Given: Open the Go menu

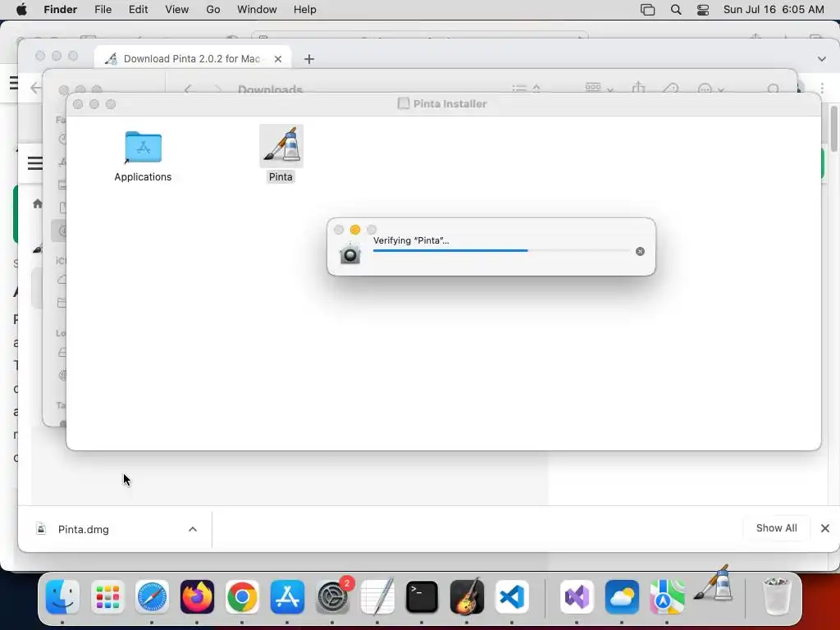Looking at the screenshot, I should tap(213, 10).
